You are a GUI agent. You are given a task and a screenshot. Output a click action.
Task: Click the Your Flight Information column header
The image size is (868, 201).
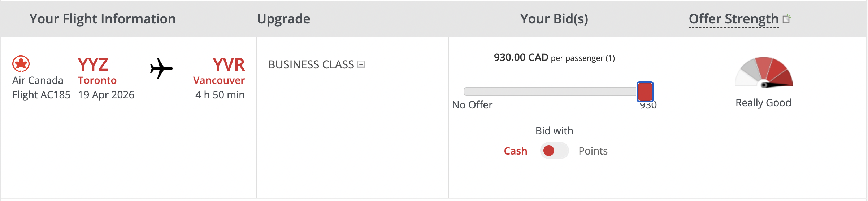[x=103, y=19]
